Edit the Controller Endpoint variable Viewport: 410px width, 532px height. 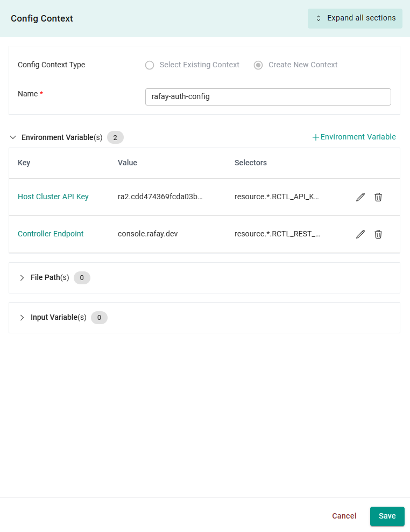tap(360, 234)
